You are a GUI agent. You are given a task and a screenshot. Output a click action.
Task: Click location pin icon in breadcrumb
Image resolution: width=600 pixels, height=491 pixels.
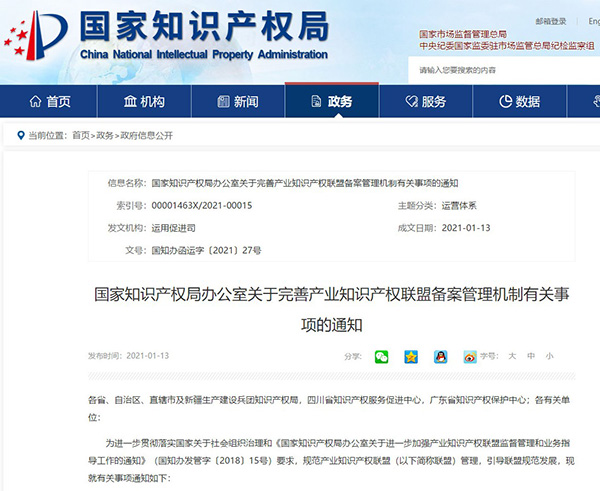(x=19, y=134)
